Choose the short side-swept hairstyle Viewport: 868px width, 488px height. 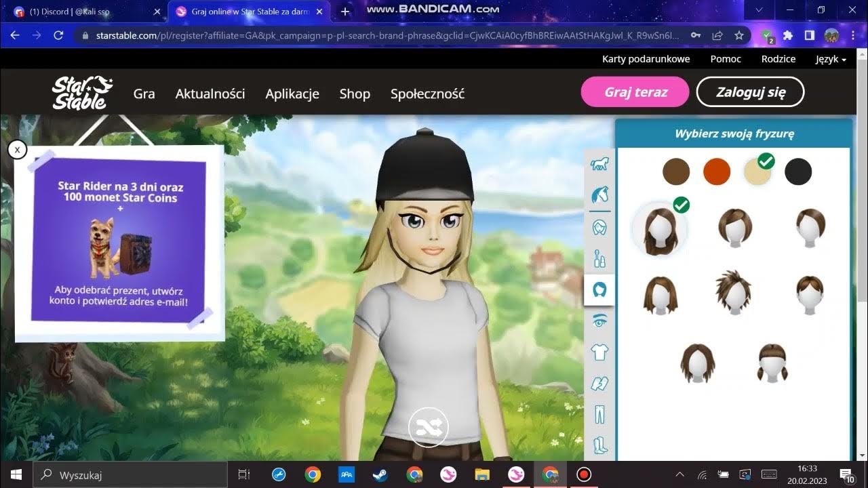[810, 228]
